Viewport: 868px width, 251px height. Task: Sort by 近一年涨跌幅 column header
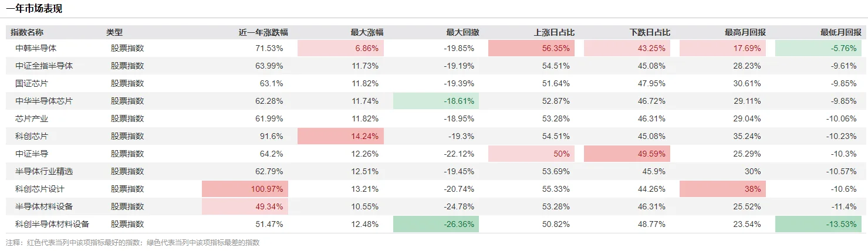(263, 33)
